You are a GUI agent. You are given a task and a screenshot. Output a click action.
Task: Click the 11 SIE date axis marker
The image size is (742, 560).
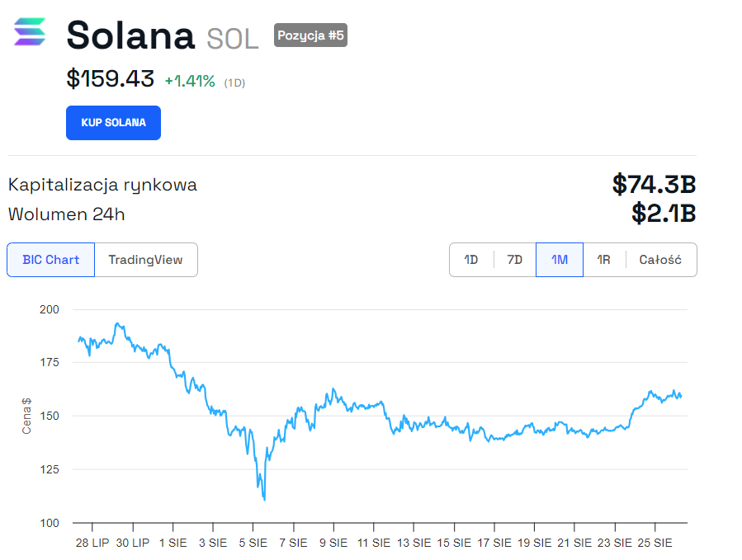coord(374,543)
